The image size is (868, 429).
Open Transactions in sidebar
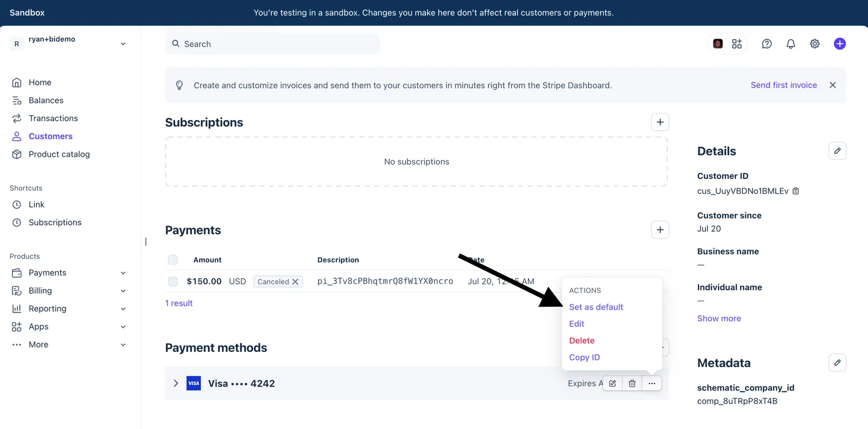pyautogui.click(x=53, y=118)
